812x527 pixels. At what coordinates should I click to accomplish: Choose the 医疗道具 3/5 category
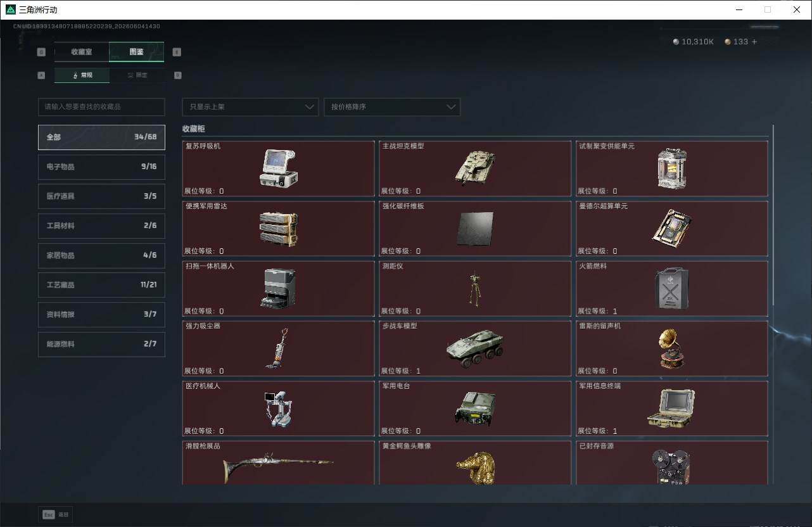101,196
